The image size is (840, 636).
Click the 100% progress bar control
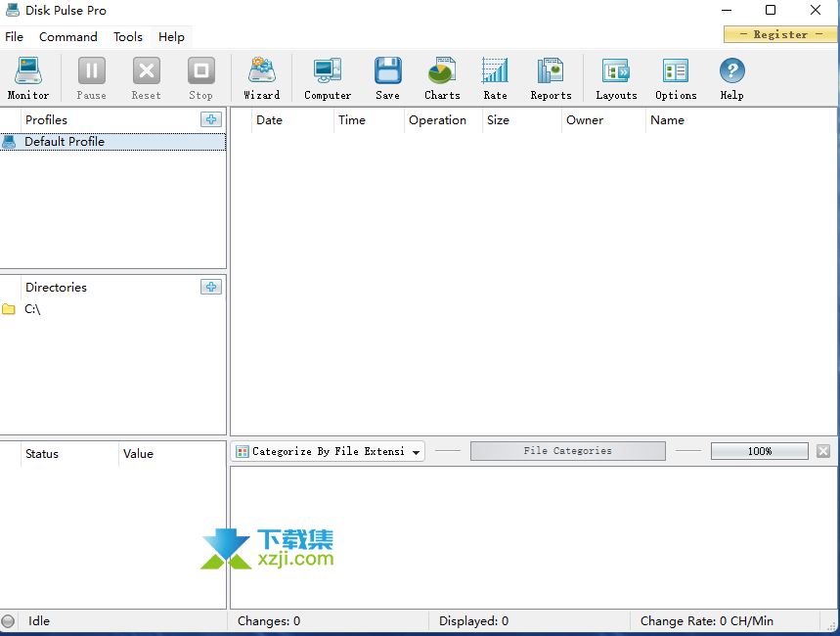[x=759, y=451]
